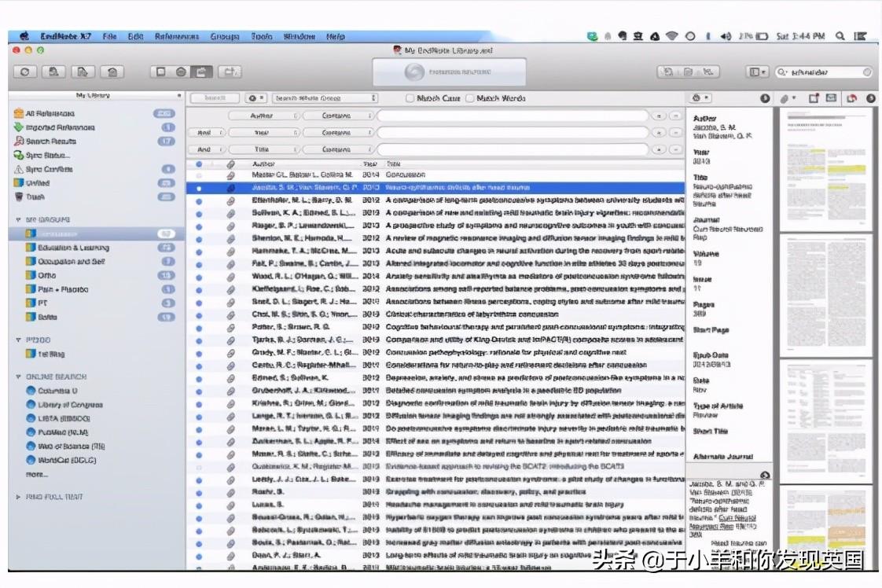Open macOS Spotlight search icon
Viewport: 882px width, 588px height.
click(x=840, y=36)
